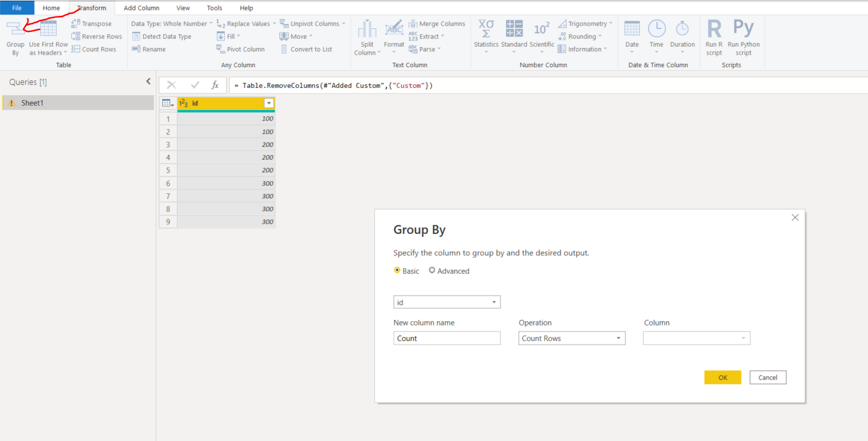The height and width of the screenshot is (441, 868).
Task: Click the Date column icon
Action: click(x=632, y=28)
